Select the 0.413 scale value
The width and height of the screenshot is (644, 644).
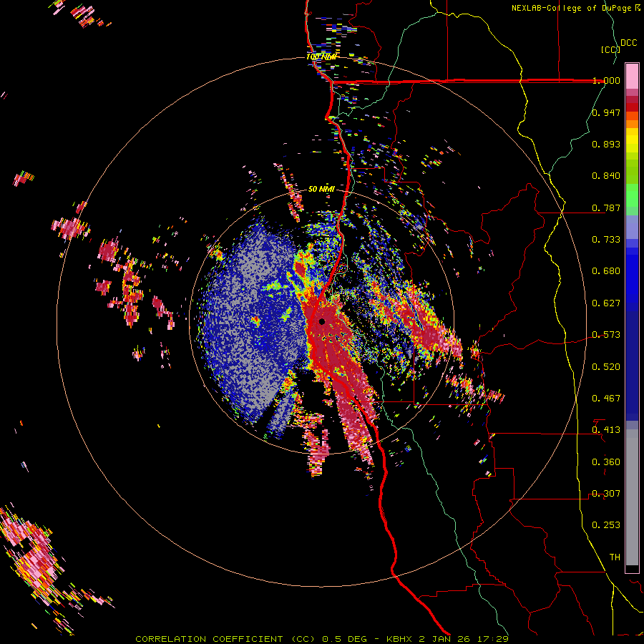pyautogui.click(x=606, y=430)
